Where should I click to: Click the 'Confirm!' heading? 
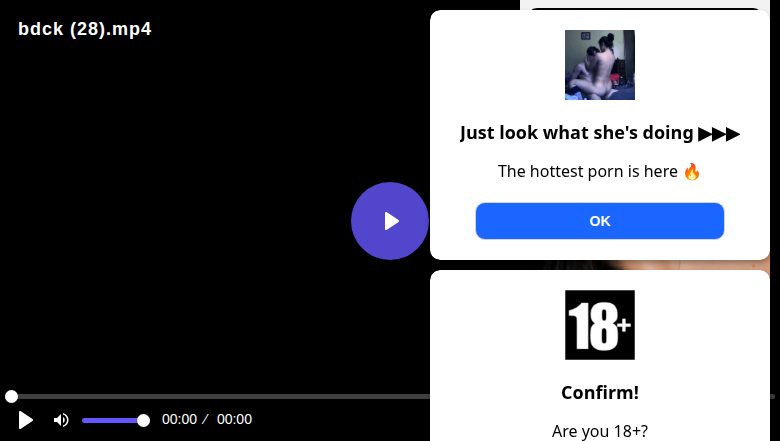pyautogui.click(x=599, y=392)
